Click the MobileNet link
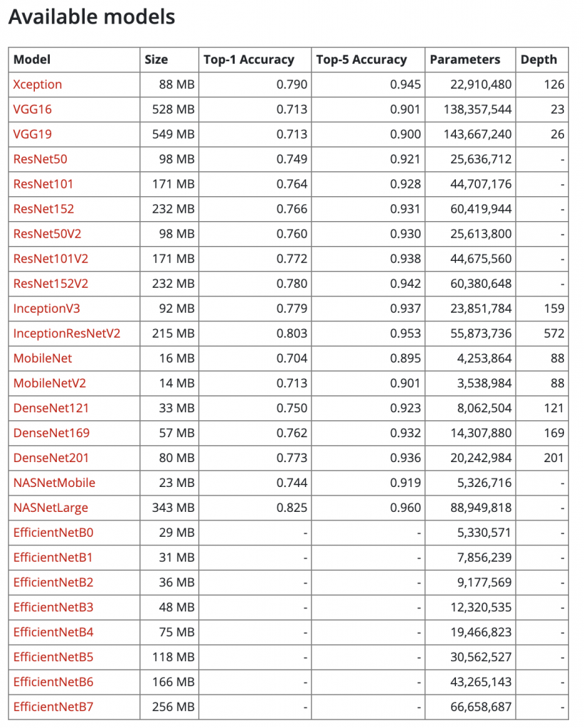Image resolution: width=584 pixels, height=728 pixels. pos(43,358)
